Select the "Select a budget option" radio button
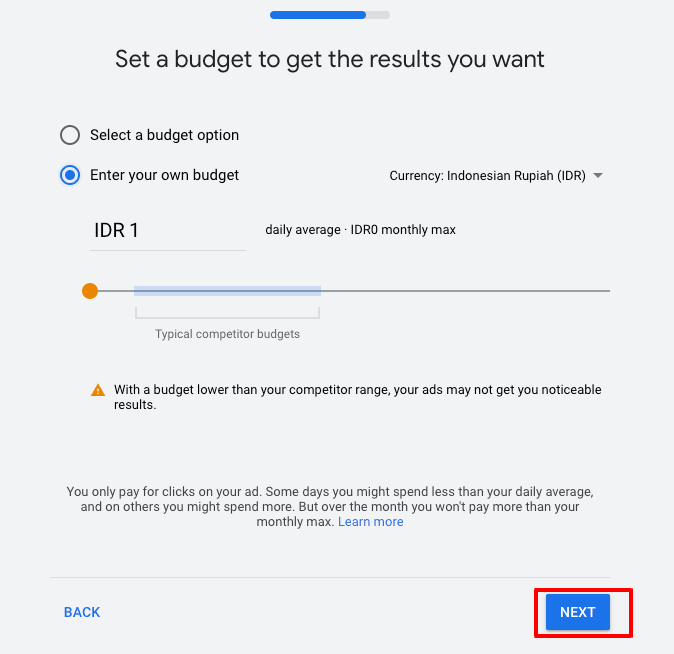The image size is (674, 654). pyautogui.click(x=70, y=135)
